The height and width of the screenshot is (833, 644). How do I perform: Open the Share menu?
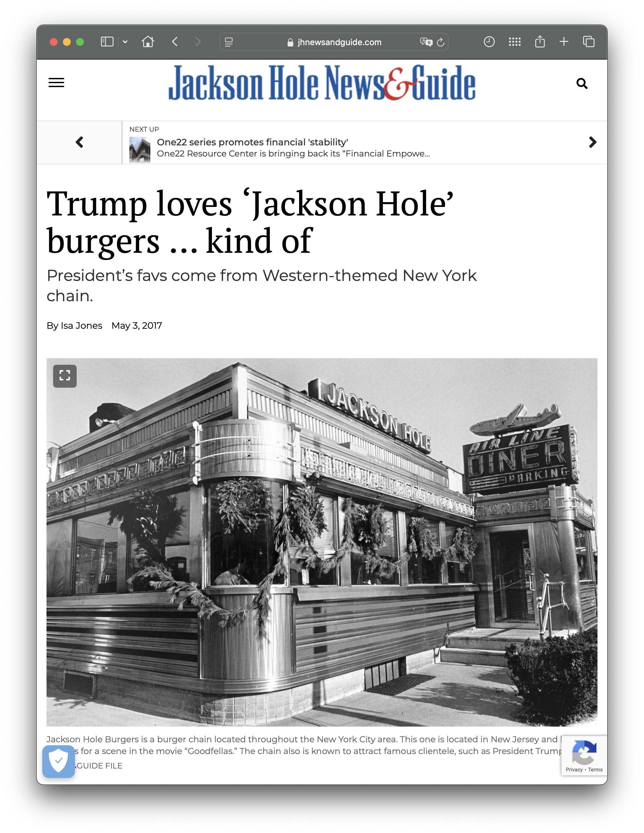540,42
